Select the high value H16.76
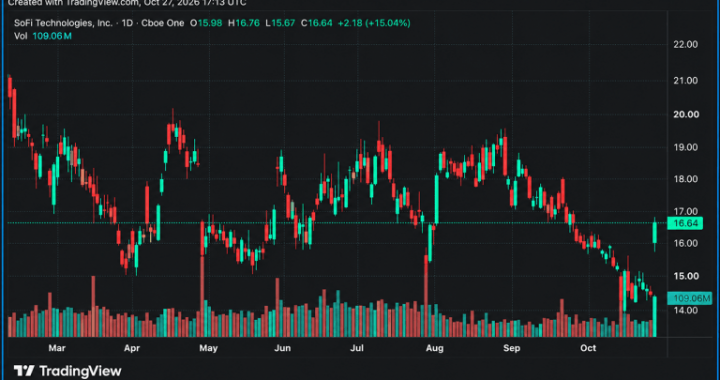This screenshot has width=720, height=380. [x=244, y=23]
